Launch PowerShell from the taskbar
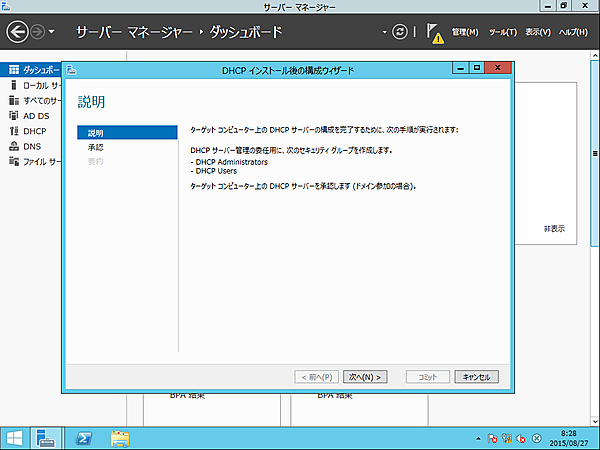 coord(84,439)
